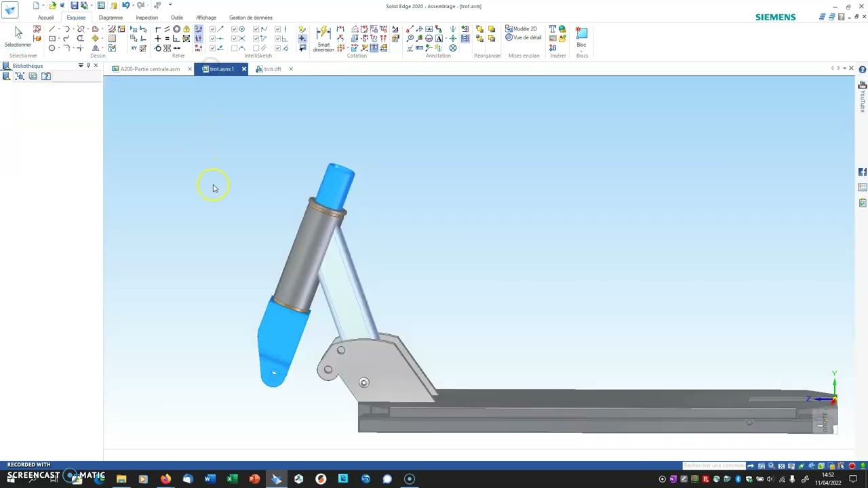The width and height of the screenshot is (868, 488).
Task: Open a file via quick access toolbar
Action: tap(52, 5)
